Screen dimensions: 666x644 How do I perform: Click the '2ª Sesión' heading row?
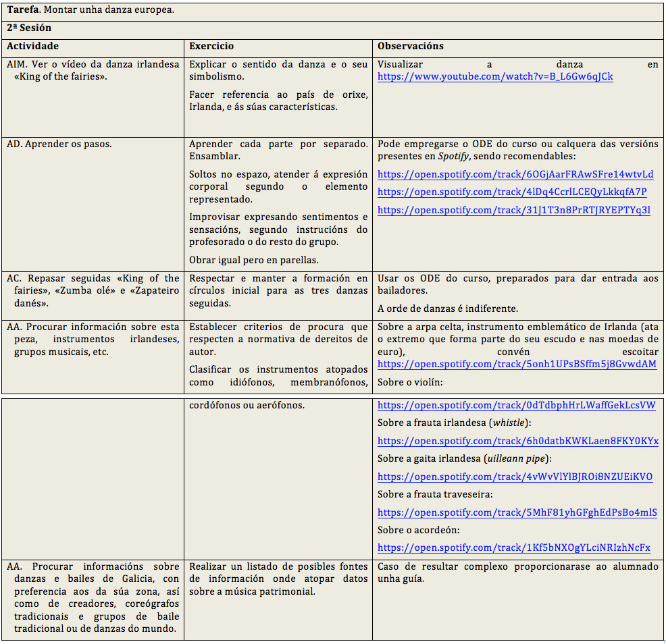pyautogui.click(x=29, y=28)
